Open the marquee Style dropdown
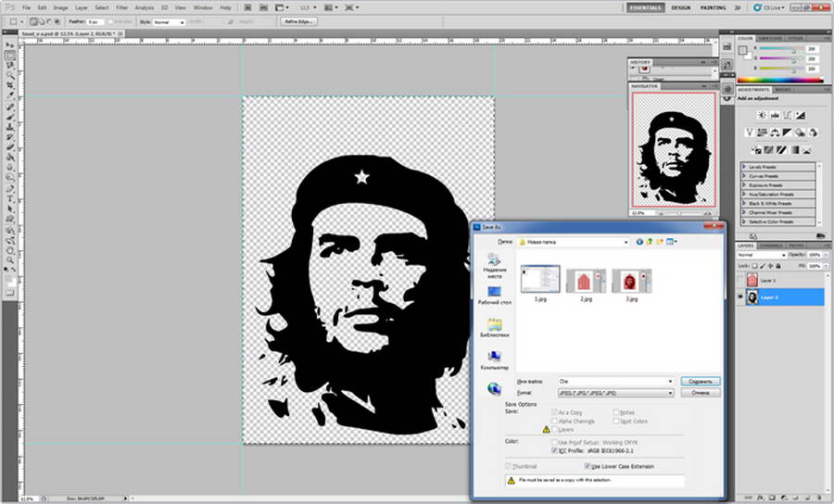Screen dimensions: 834x504 click(169, 22)
